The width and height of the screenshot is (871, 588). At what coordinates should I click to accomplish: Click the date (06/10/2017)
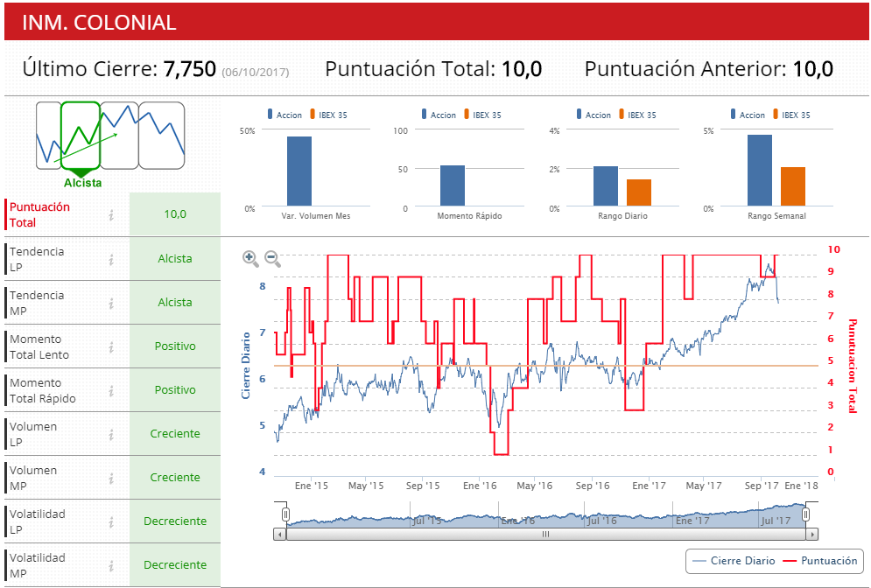point(256,72)
